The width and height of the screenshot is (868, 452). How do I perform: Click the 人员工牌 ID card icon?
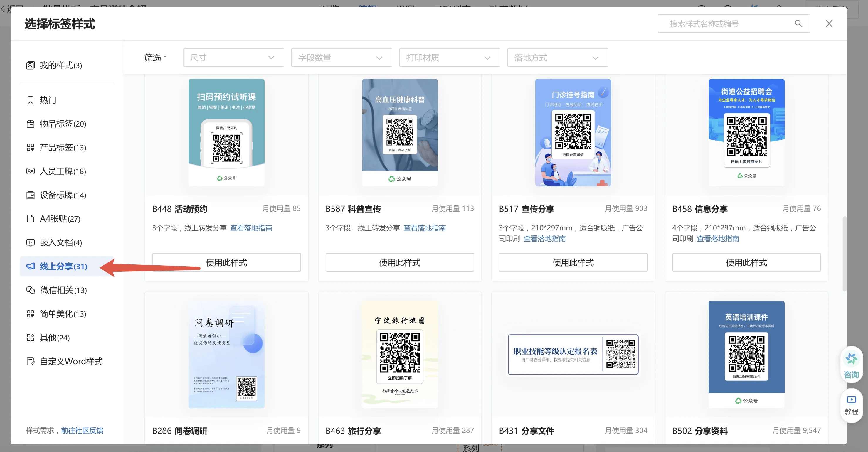(x=30, y=171)
